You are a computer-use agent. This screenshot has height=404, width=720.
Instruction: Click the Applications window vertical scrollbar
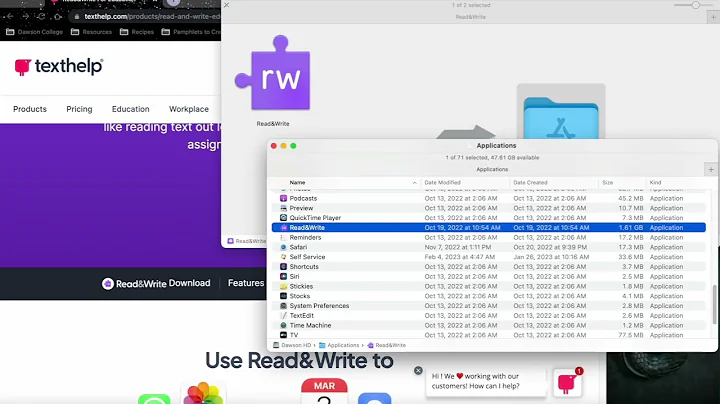click(714, 303)
